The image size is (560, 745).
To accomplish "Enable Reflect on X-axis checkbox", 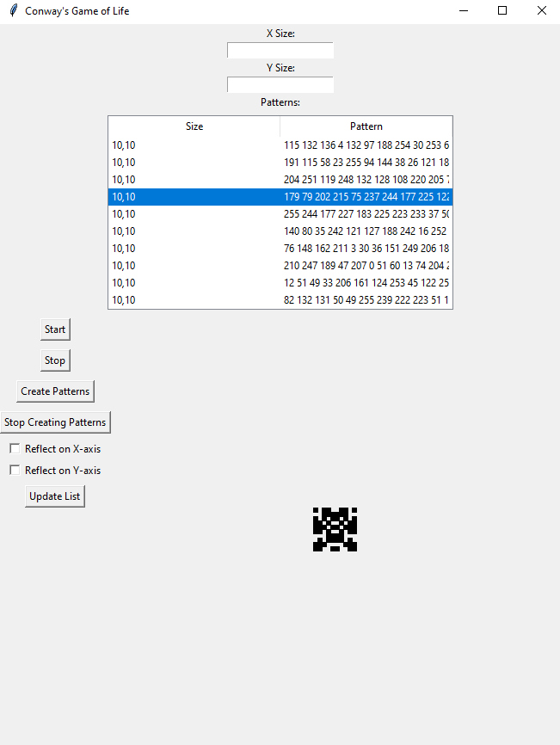I will click(15, 448).
